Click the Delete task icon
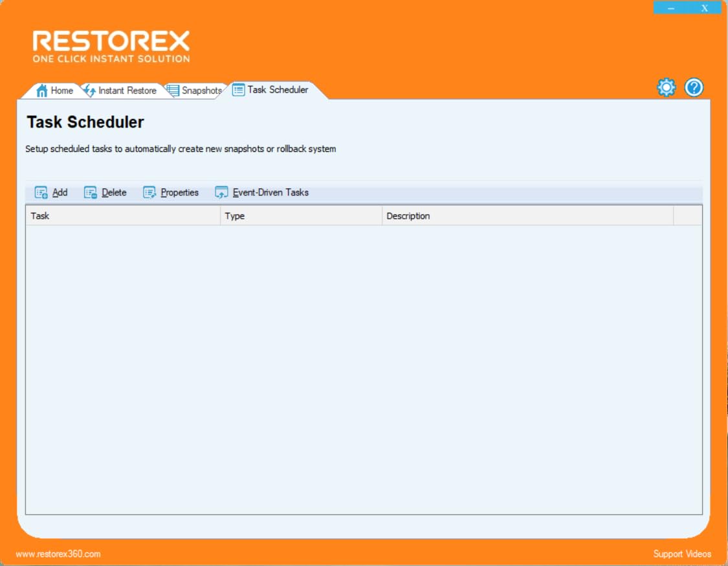Image resolution: width=728 pixels, height=566 pixels. click(x=90, y=193)
